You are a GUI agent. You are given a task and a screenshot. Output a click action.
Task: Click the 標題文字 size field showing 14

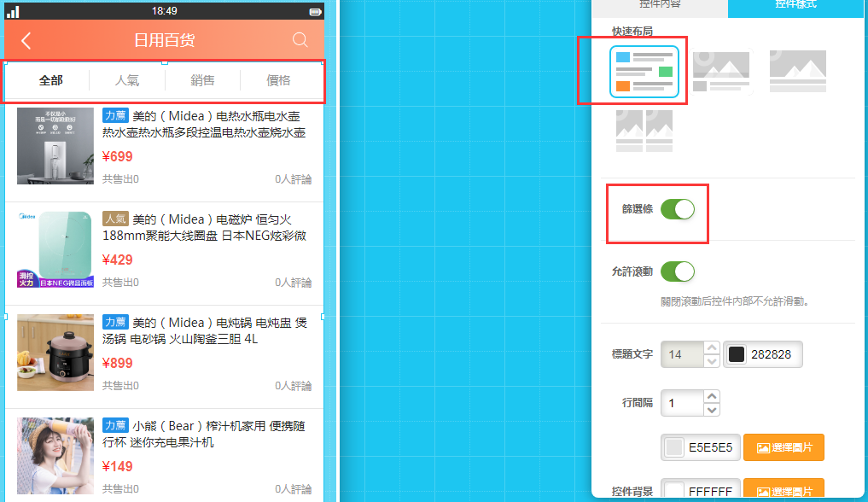(x=683, y=354)
